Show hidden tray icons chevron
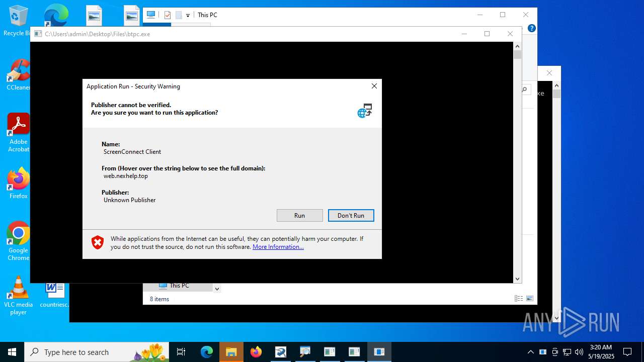Screen dimensions: 644x362 (x=530, y=352)
